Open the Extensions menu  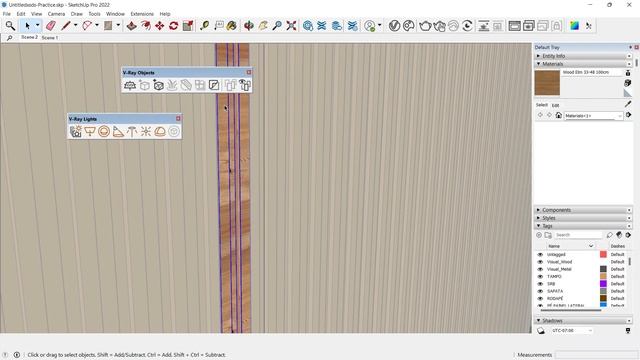[142, 14]
